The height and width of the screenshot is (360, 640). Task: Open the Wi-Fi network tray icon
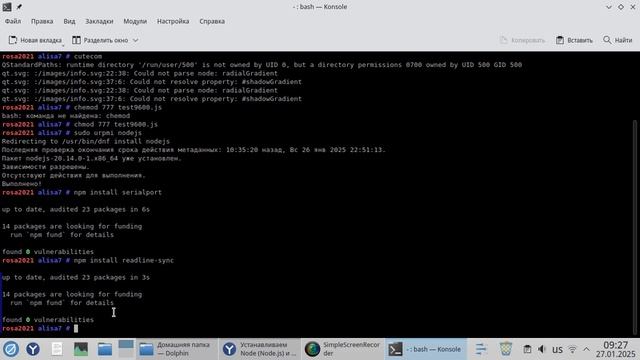(x=572, y=349)
